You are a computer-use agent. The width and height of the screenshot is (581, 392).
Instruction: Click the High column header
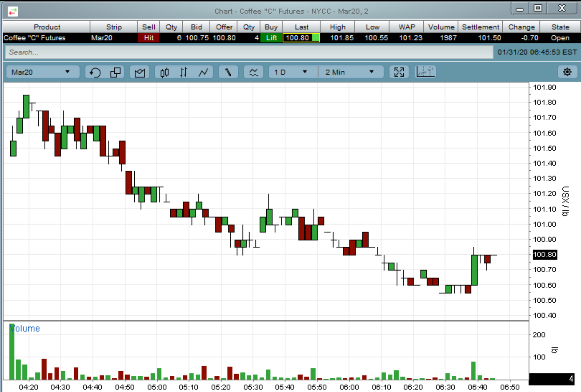(337, 27)
